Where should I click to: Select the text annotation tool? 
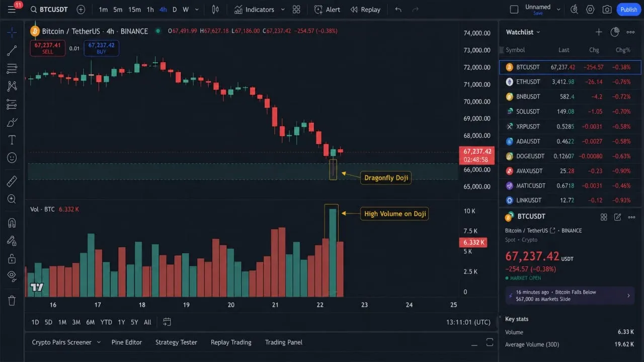[12, 140]
